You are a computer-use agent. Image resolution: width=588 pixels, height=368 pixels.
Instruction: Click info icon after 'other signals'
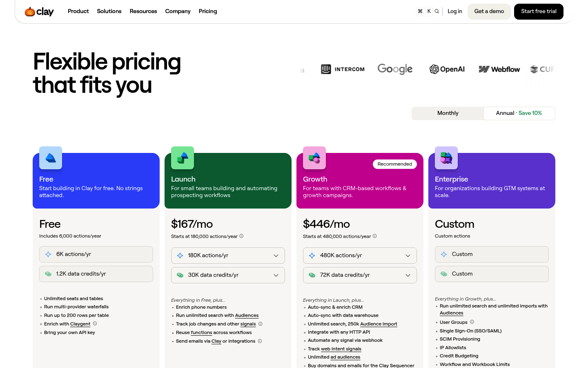pyautogui.click(x=261, y=324)
